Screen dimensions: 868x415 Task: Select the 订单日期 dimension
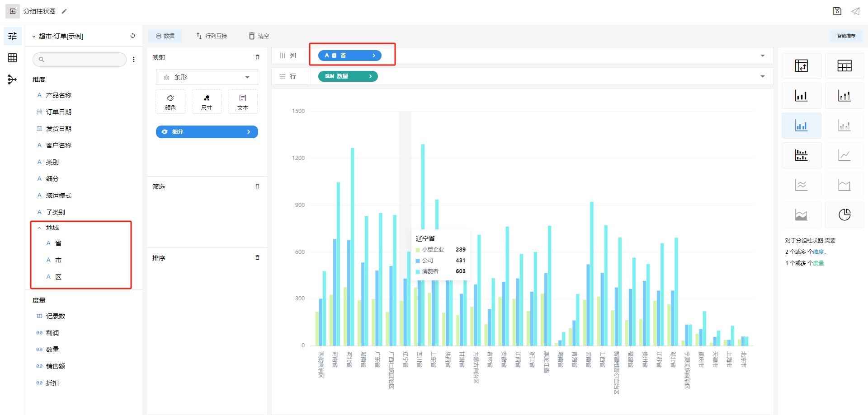point(59,112)
